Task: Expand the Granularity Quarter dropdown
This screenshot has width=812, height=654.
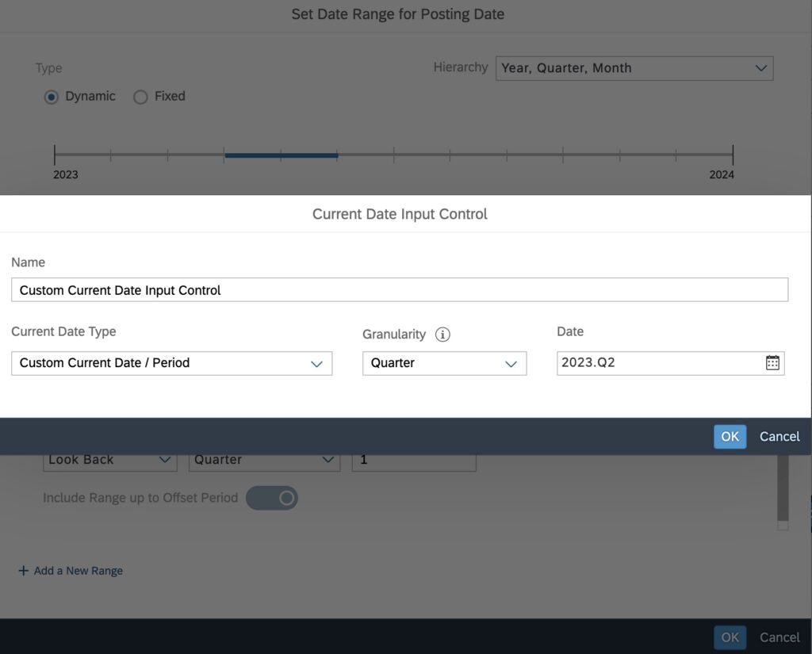Action: tap(444, 363)
